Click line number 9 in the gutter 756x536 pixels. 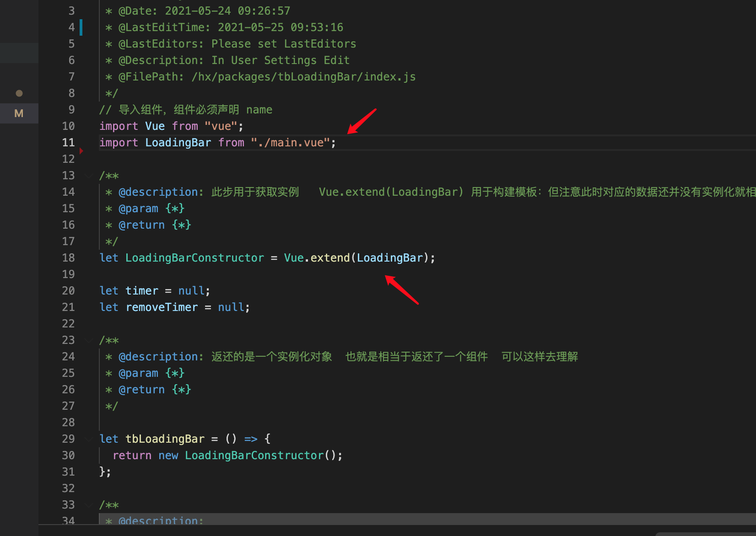(x=71, y=110)
